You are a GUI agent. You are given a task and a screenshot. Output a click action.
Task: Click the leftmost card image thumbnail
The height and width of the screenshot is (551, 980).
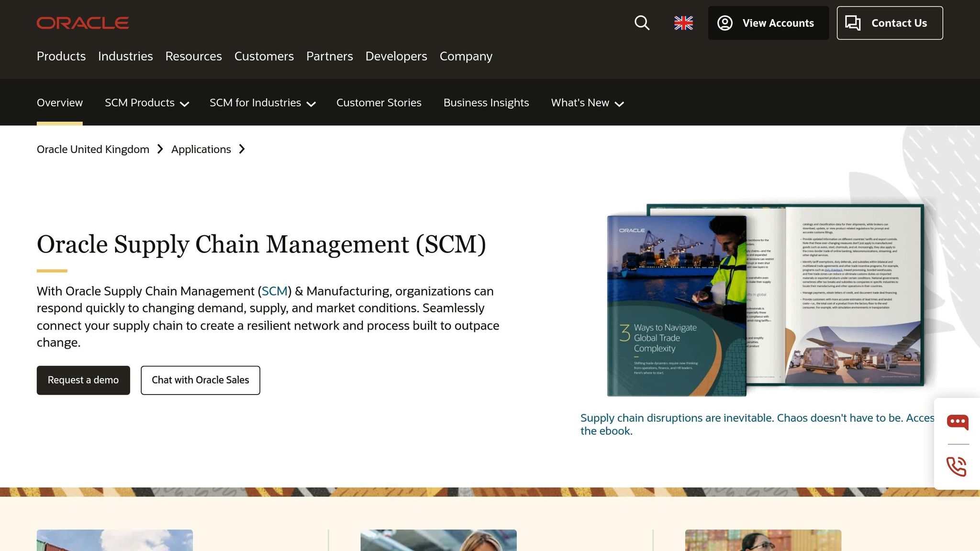[x=115, y=540]
